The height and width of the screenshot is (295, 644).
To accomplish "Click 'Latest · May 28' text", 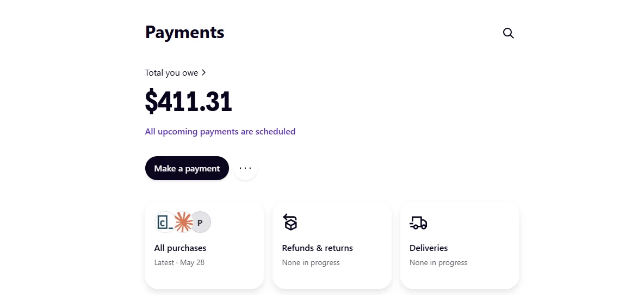I will coord(179,262).
